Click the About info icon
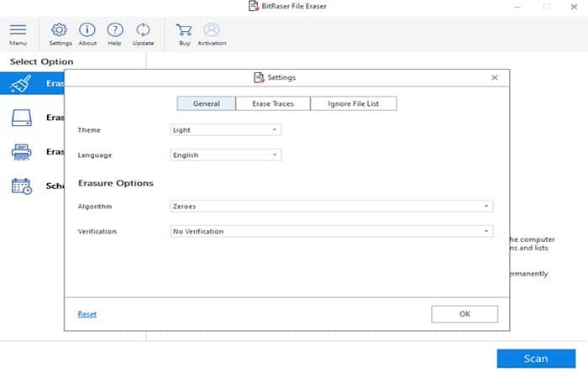588x378 pixels. (87, 29)
